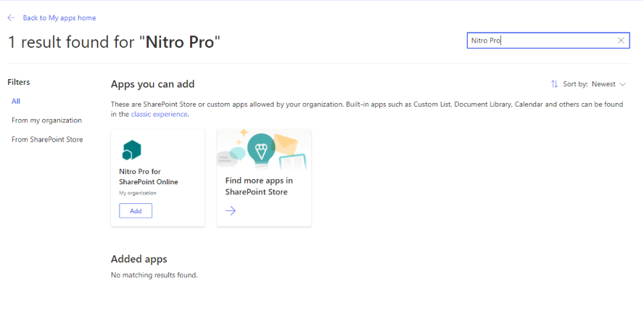Click the green Nitro Pro app icon
644x325 pixels.
[x=131, y=150]
